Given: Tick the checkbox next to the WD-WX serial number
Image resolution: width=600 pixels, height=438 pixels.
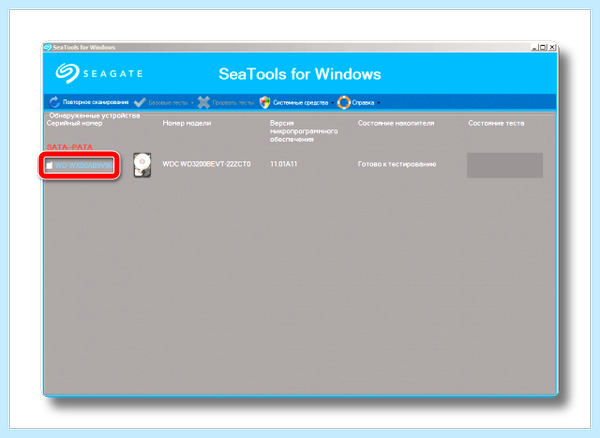Looking at the screenshot, I should [49, 166].
